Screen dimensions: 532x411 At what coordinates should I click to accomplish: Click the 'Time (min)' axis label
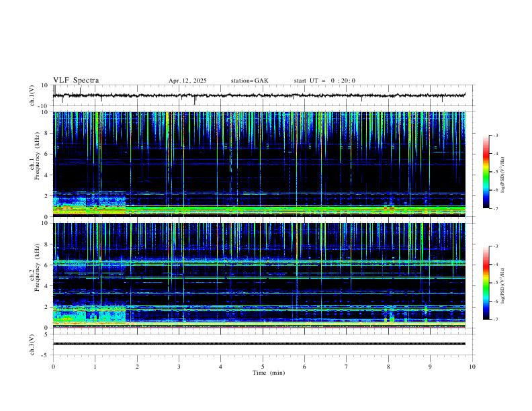[x=269, y=373]
